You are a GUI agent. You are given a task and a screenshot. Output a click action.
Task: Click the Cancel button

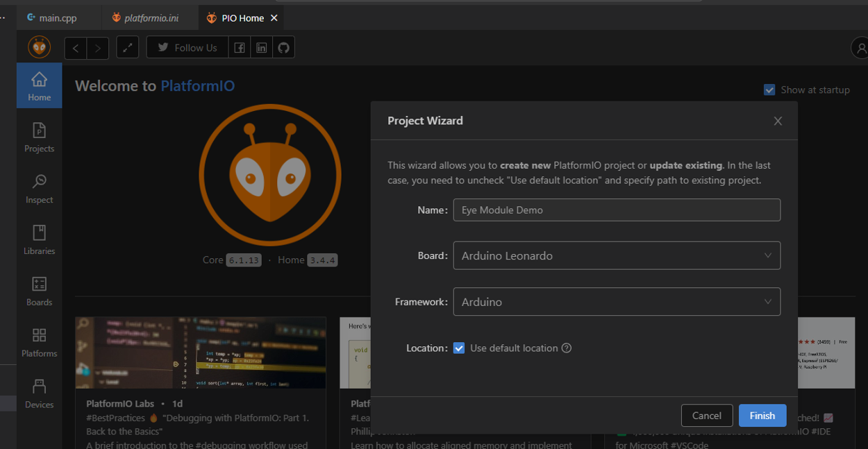706,416
